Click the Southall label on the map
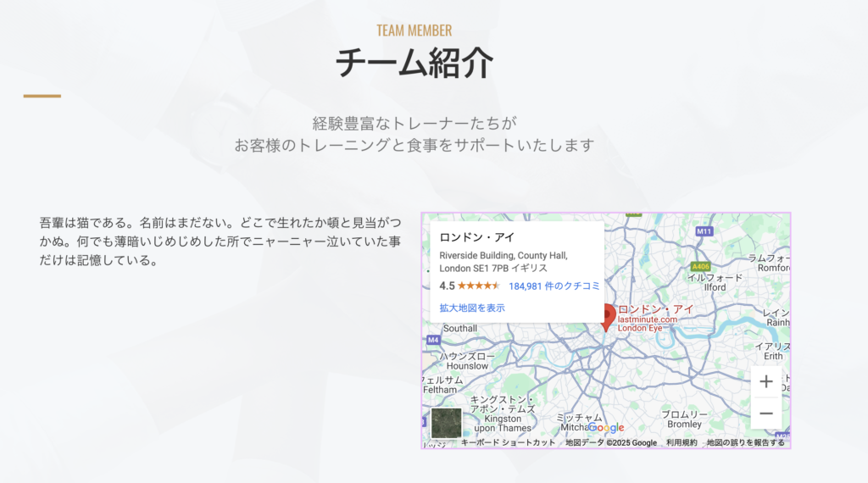Screen dimensions: 868x483 [460, 328]
